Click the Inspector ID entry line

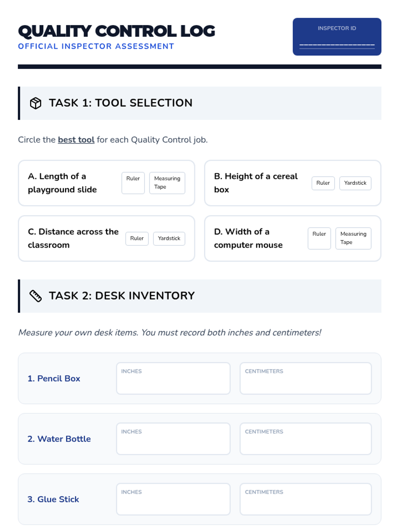click(337, 45)
